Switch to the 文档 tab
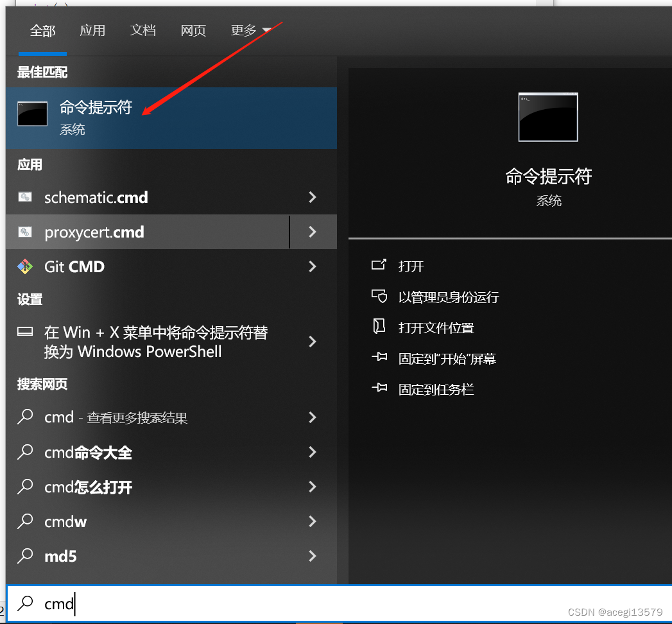 coord(143,30)
